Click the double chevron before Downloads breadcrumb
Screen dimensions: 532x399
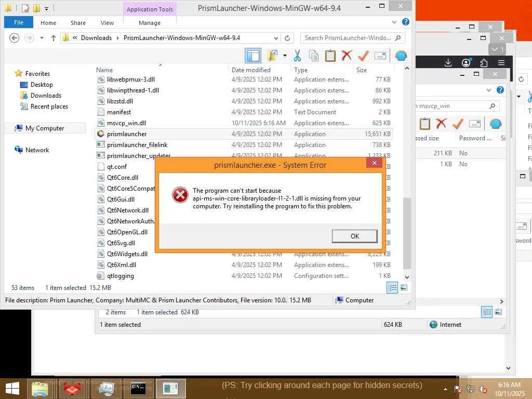pos(75,38)
